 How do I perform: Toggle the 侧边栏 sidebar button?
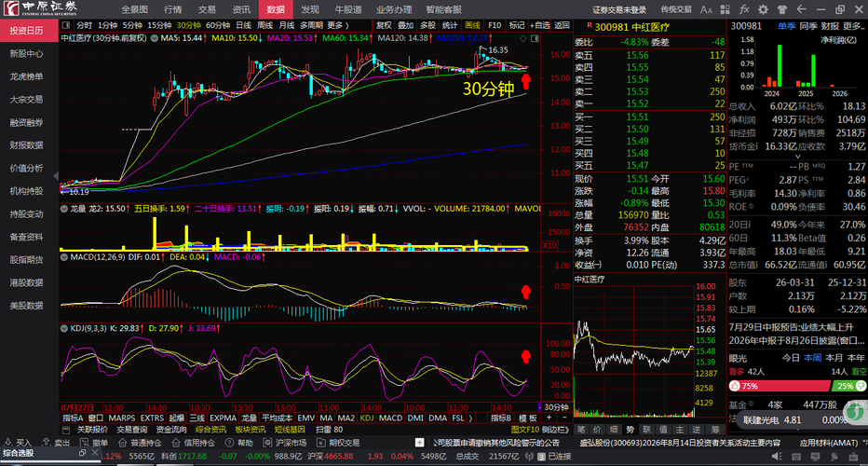click(555, 430)
